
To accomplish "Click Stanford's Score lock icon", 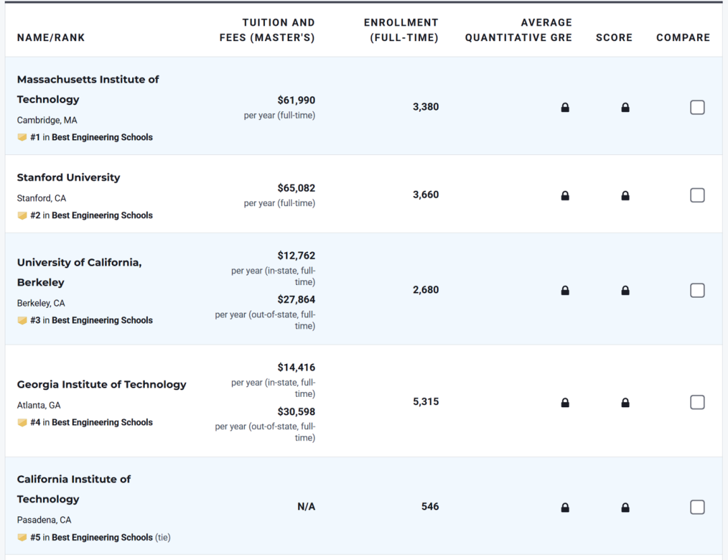I will click(x=626, y=195).
